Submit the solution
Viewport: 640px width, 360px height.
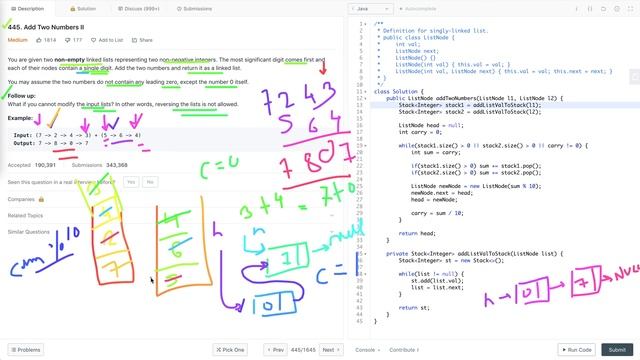617,350
